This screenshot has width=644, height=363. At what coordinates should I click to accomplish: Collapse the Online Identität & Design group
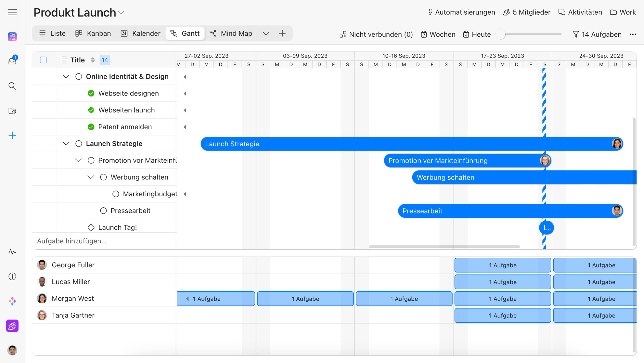[66, 76]
